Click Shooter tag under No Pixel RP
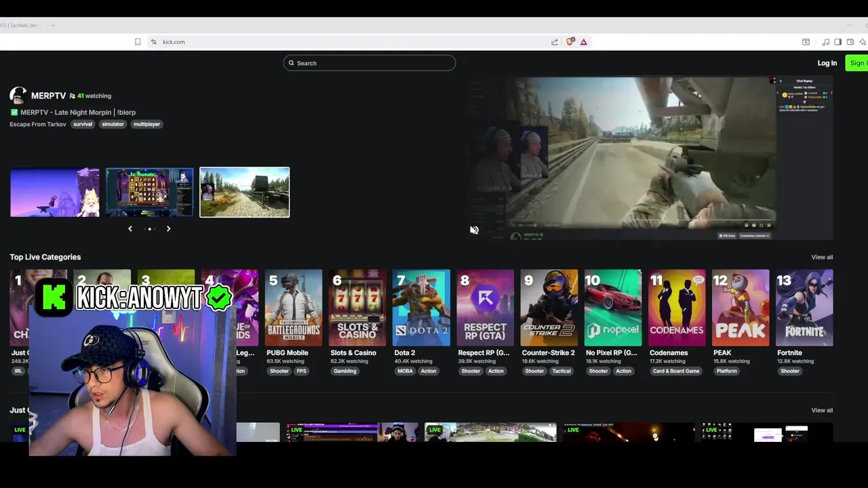Image resolution: width=868 pixels, height=488 pixels. pyautogui.click(x=598, y=371)
